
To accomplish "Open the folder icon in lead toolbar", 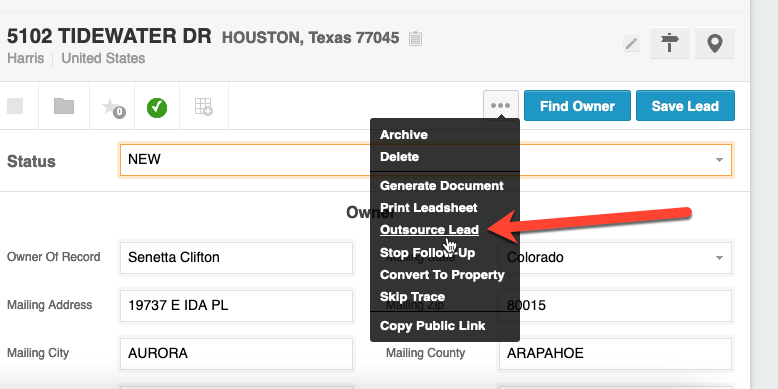I will point(64,106).
